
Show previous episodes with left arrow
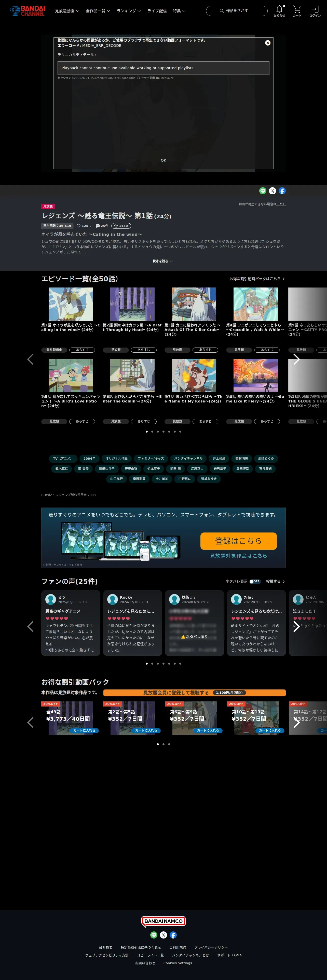tap(31, 359)
